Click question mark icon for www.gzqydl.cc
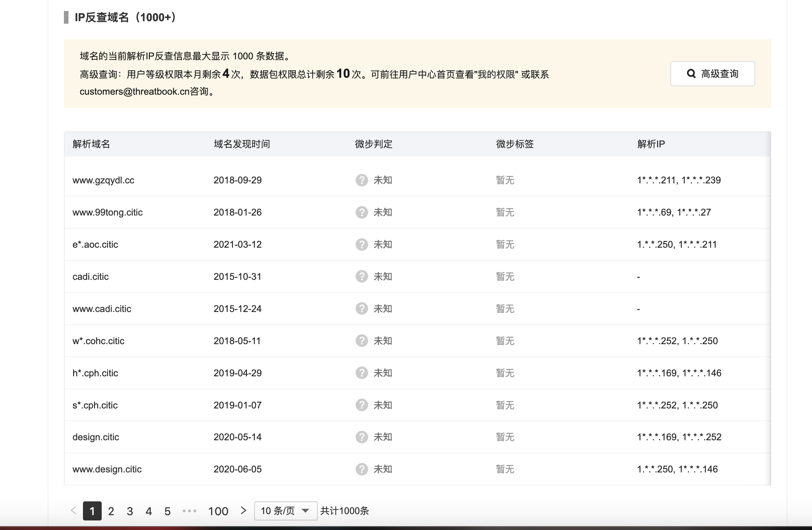This screenshot has width=812, height=530. coord(362,180)
